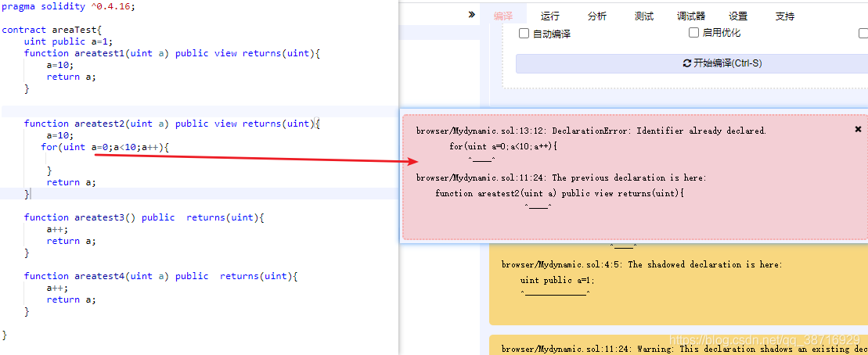Click the for(uint a=0;a<10;a++) line
This screenshot has width=868, height=355.
point(105,147)
